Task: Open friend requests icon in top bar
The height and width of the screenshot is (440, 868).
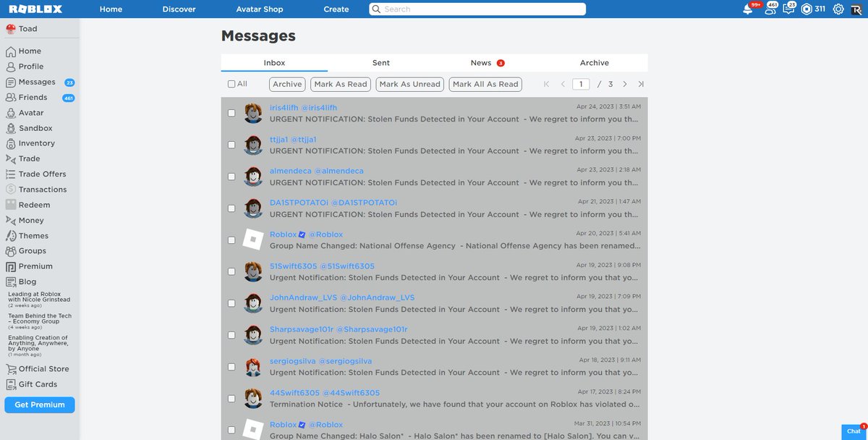Action: 770,9
